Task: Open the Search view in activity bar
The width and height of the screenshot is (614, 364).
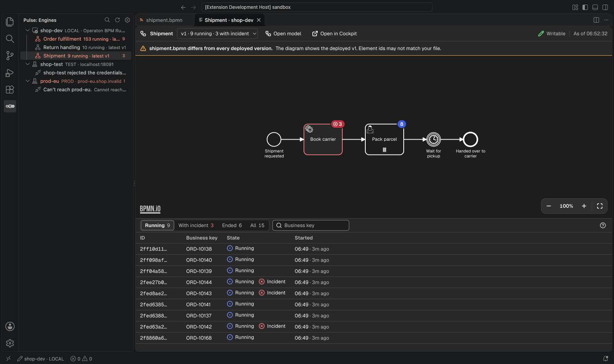Action: pyautogui.click(x=10, y=39)
